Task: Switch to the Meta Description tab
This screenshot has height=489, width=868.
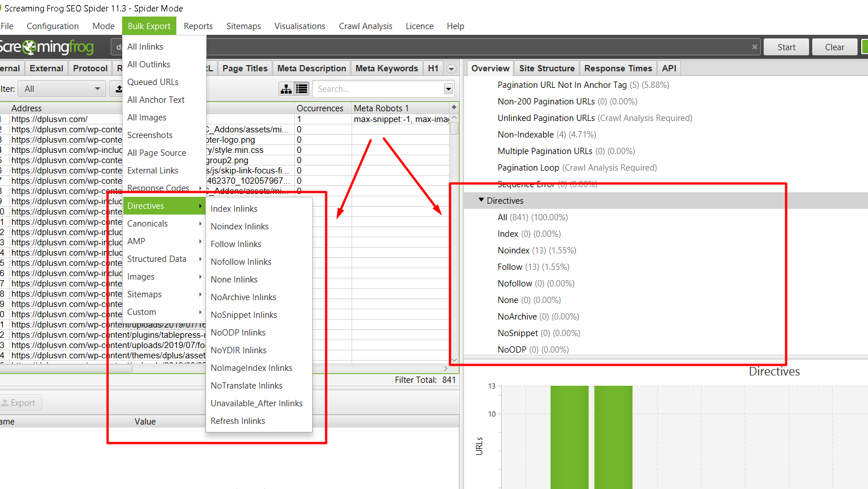Action: [312, 68]
